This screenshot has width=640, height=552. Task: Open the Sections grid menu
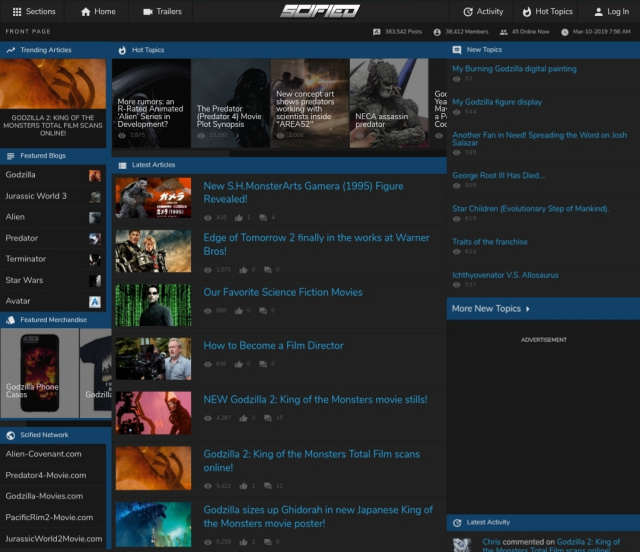(x=34, y=11)
